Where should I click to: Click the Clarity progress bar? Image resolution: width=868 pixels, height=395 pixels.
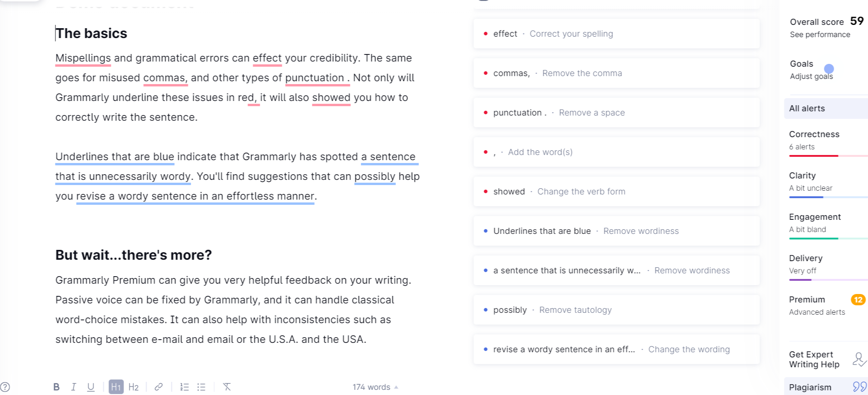coord(827,198)
